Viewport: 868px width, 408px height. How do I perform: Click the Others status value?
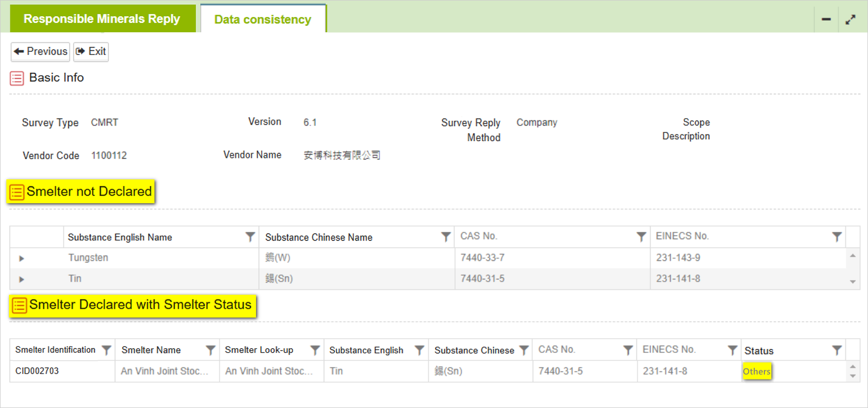tap(757, 371)
